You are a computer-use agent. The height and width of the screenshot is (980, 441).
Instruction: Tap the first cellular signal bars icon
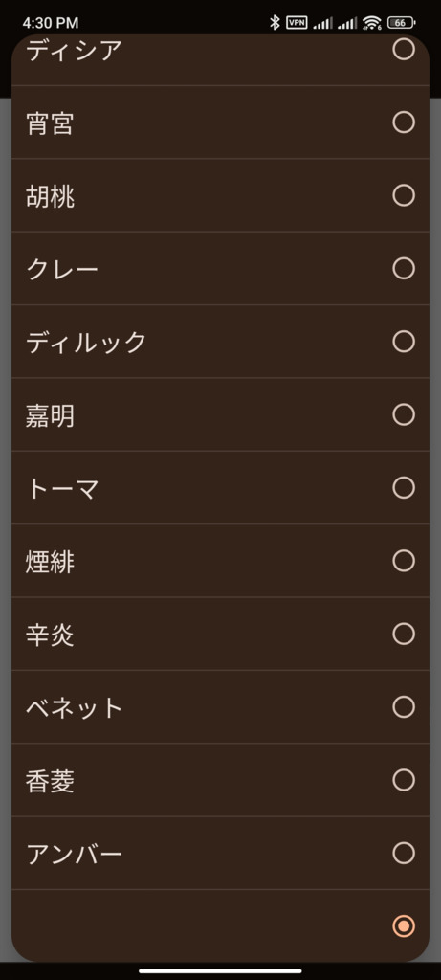click(322, 24)
